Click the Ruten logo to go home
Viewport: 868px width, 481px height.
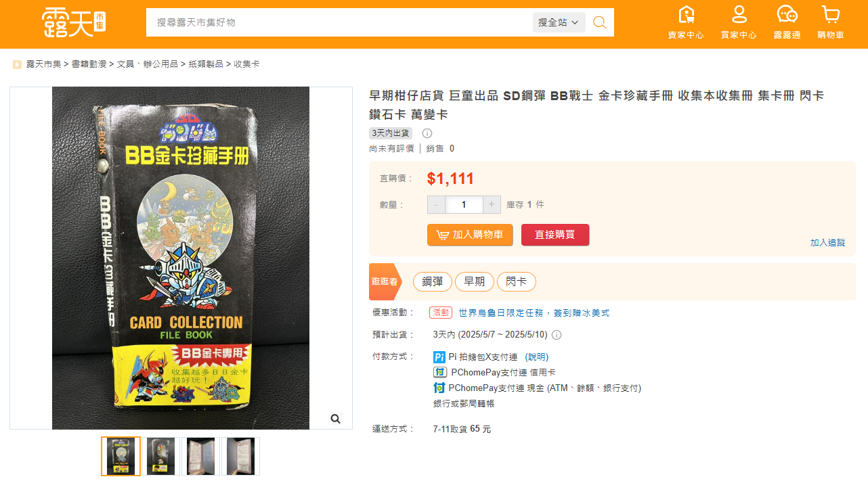tap(74, 22)
